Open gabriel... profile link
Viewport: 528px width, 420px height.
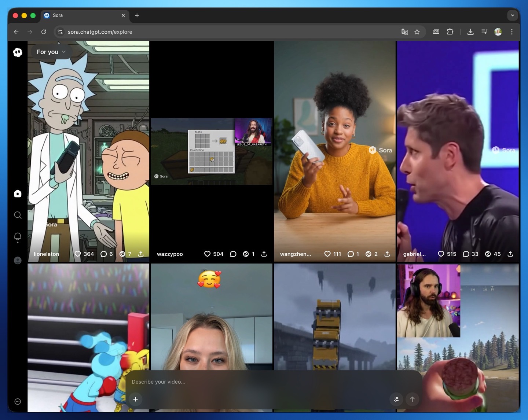coord(414,254)
